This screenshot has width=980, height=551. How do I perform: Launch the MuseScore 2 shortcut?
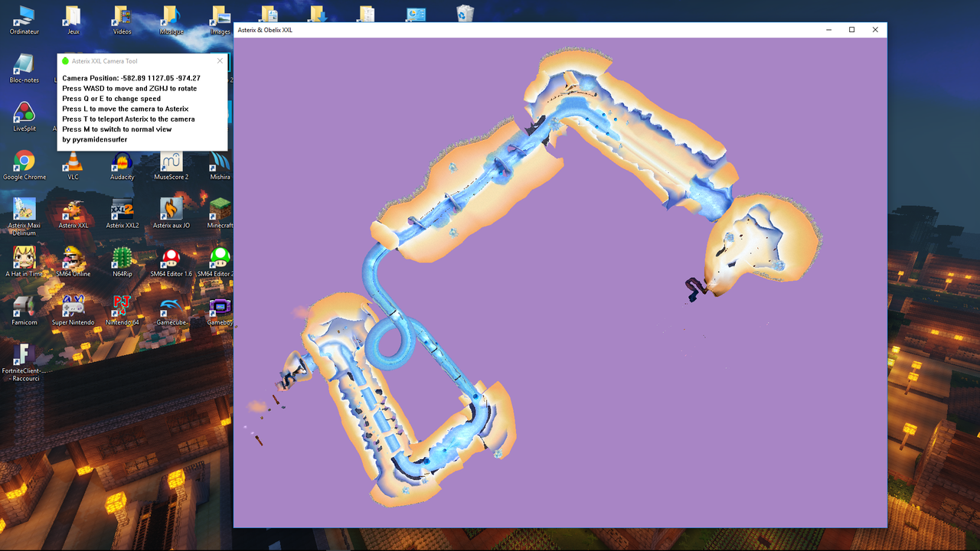point(171,165)
